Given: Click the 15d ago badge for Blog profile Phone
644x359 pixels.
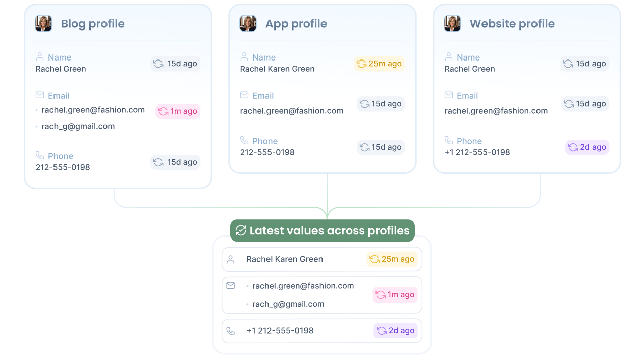Looking at the screenshot, I should click(175, 162).
